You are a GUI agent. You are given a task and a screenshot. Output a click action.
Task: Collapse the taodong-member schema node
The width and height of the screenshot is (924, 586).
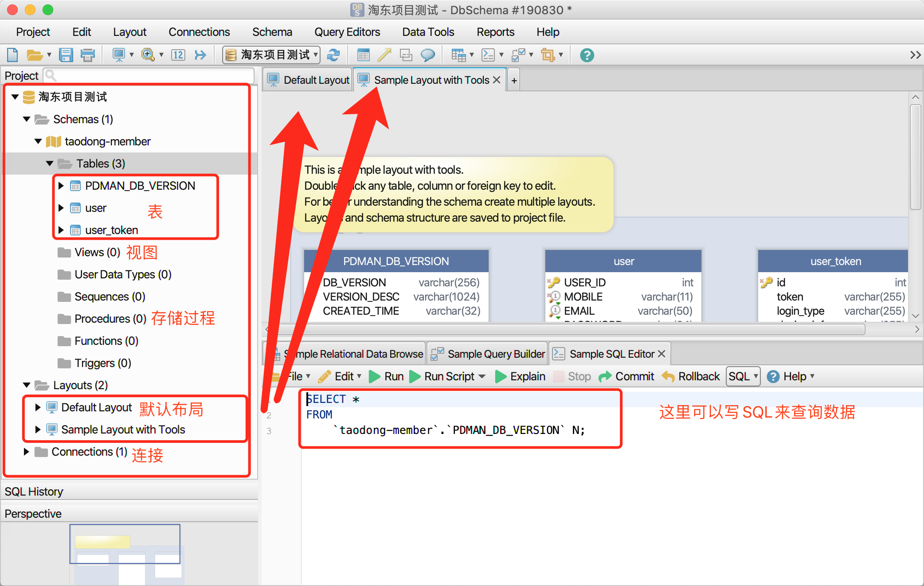38,141
